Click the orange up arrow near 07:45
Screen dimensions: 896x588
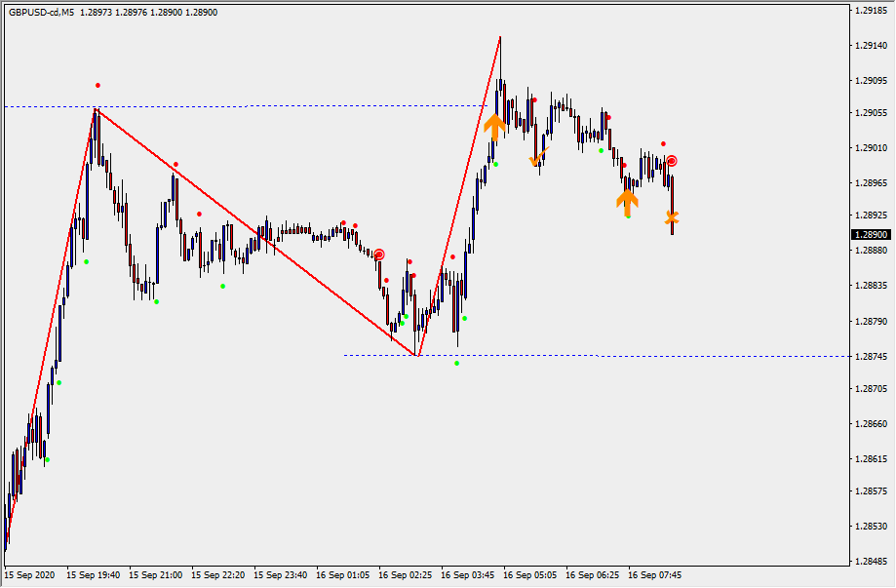pyautogui.click(x=627, y=201)
